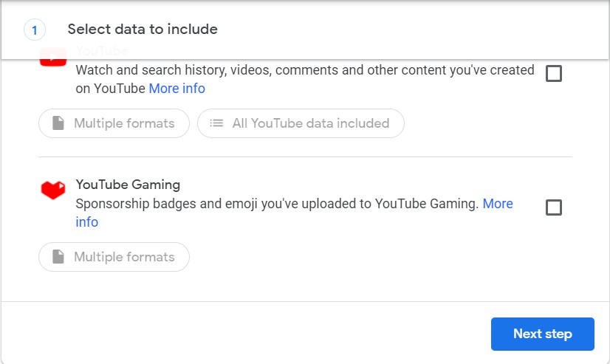Click the file icon in YouTube's Multiple formats

pyautogui.click(x=58, y=123)
